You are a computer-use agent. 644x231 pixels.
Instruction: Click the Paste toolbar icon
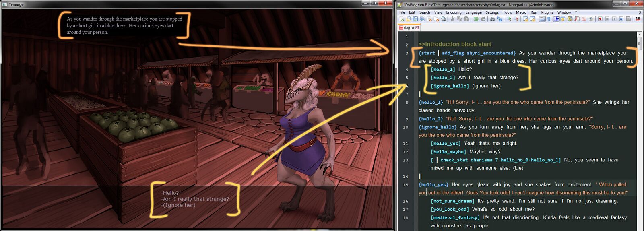(x=466, y=19)
